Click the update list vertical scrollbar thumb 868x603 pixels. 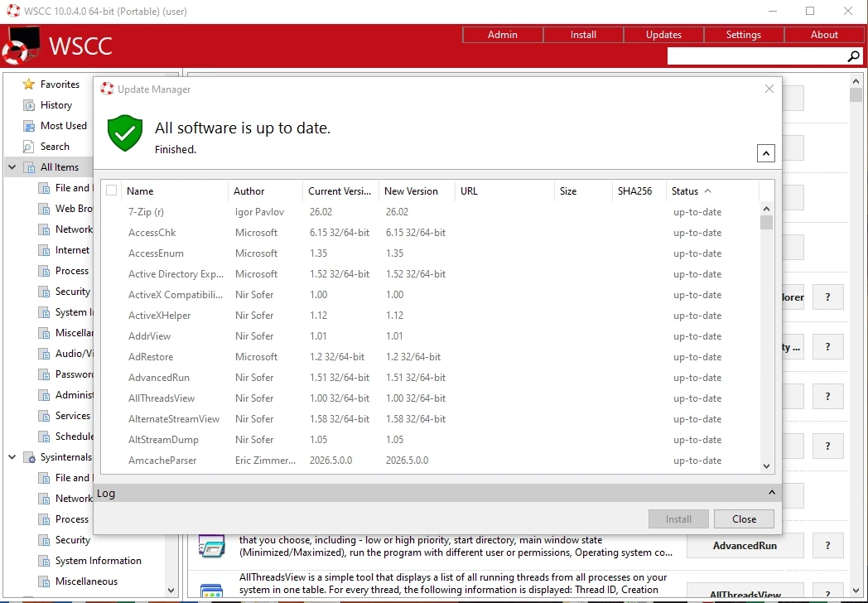click(x=766, y=223)
